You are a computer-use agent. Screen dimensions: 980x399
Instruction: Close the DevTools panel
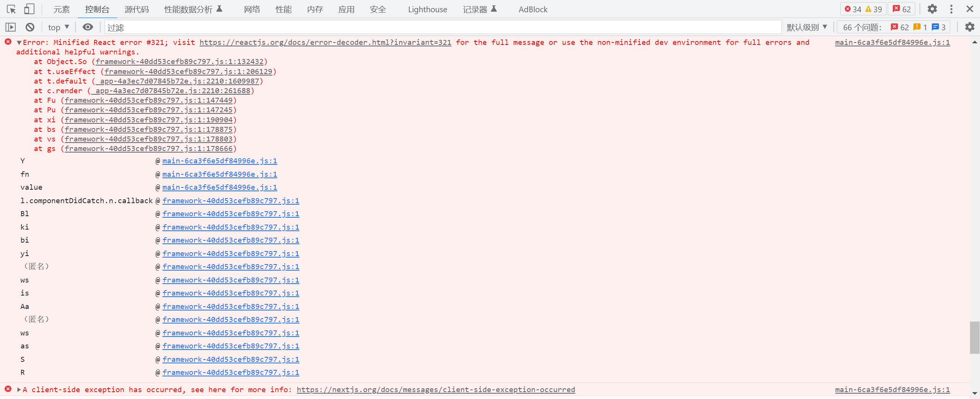(x=970, y=9)
